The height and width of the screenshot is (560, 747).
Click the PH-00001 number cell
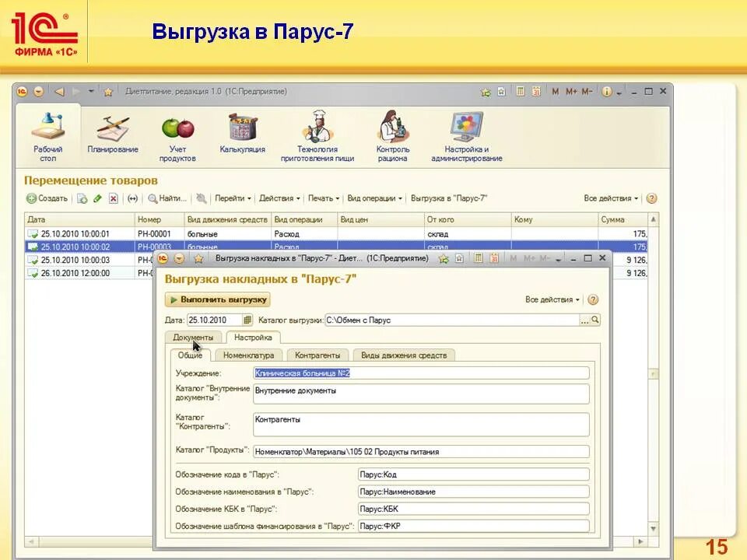click(x=160, y=234)
